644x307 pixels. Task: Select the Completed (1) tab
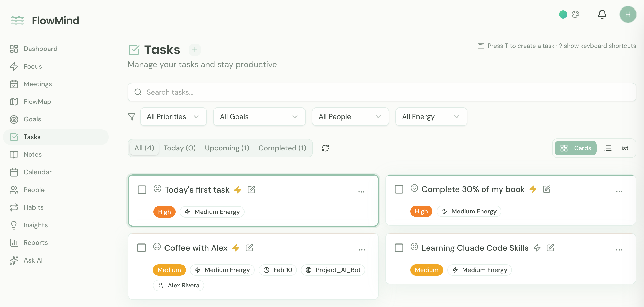click(x=282, y=148)
